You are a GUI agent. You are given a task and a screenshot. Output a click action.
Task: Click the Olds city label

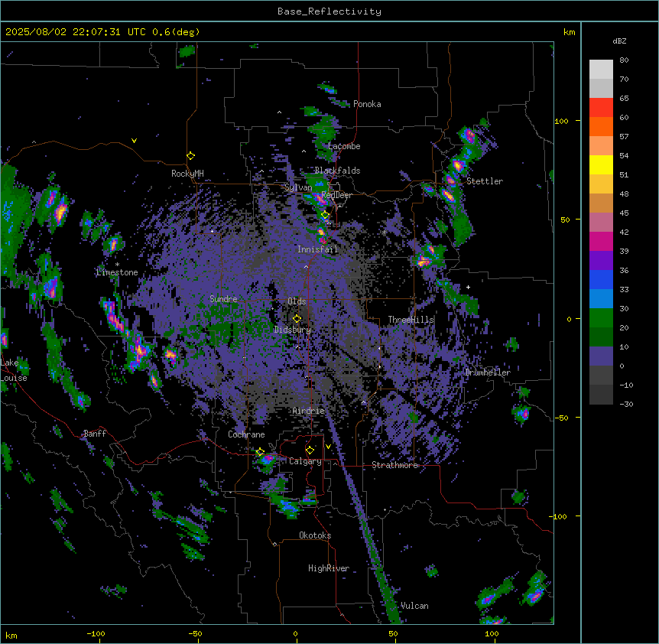click(297, 301)
